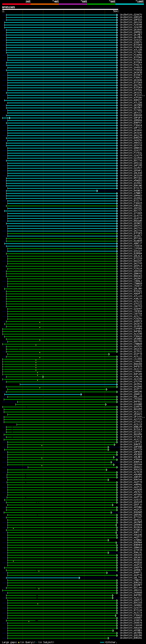Select the UniRef100_Q4JME7 label

tap(131, 35)
